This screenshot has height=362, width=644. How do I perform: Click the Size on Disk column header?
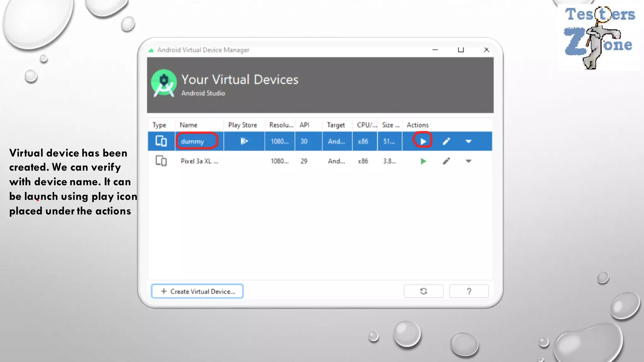point(391,125)
